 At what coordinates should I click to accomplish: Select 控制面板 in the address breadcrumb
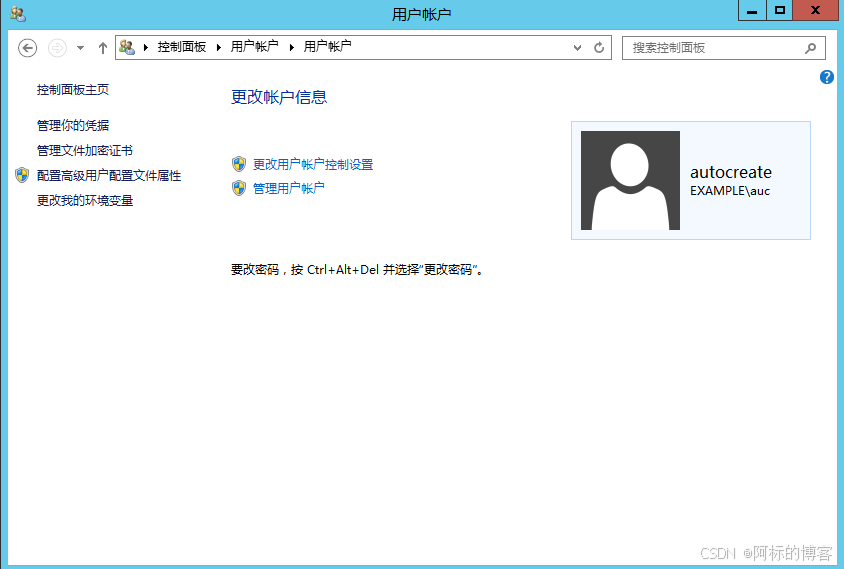pos(182,47)
